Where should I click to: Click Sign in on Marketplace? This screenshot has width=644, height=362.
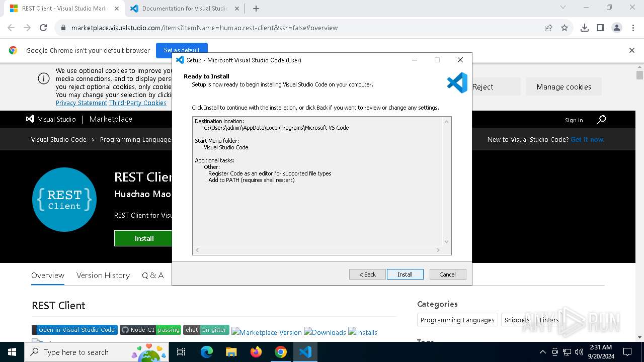pyautogui.click(x=574, y=120)
